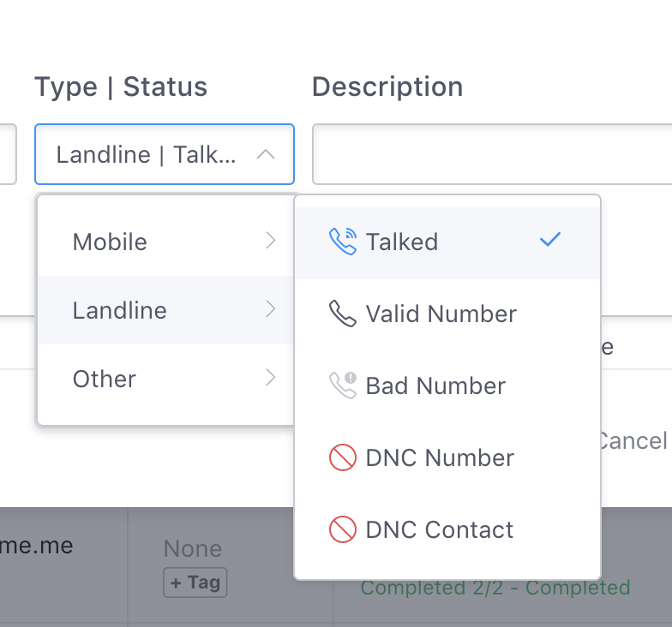672x627 pixels.
Task: Click the Bad Number alert phone icon
Action: coord(343,385)
